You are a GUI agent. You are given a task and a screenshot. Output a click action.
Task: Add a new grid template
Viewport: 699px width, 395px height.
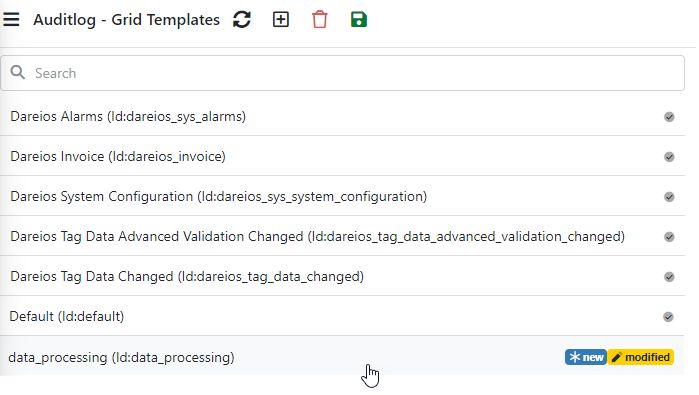click(x=281, y=20)
